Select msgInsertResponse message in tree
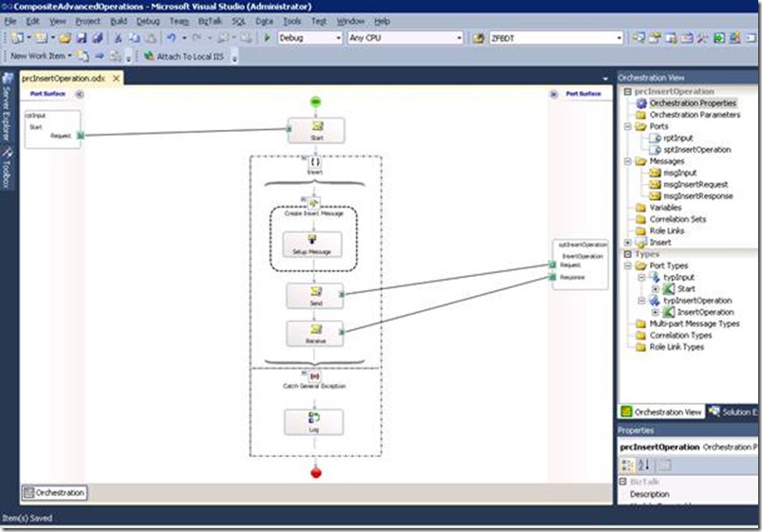Image resolution: width=762 pixels, height=532 pixels. [x=697, y=196]
